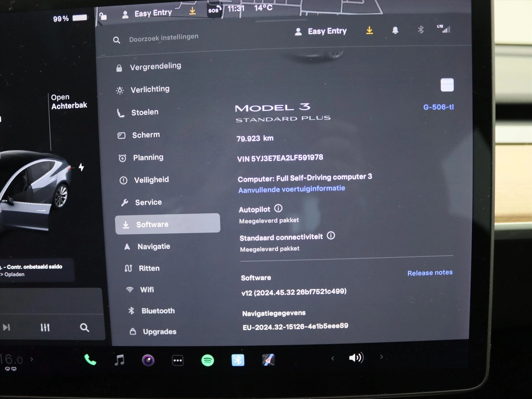The image size is (532, 399).
Task: Tap the Computer: Full Self-Driving computer 3 text
Action: point(305,178)
